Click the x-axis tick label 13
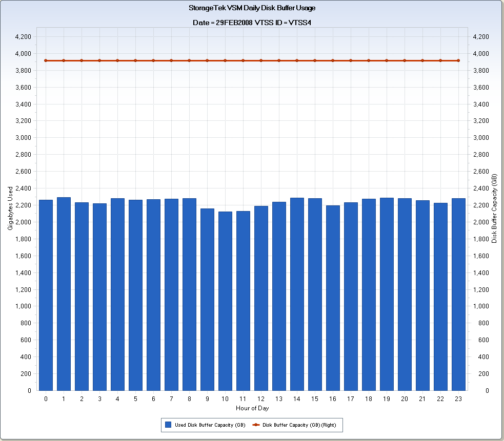Image resolution: width=504 pixels, height=441 pixels. pyautogui.click(x=279, y=398)
